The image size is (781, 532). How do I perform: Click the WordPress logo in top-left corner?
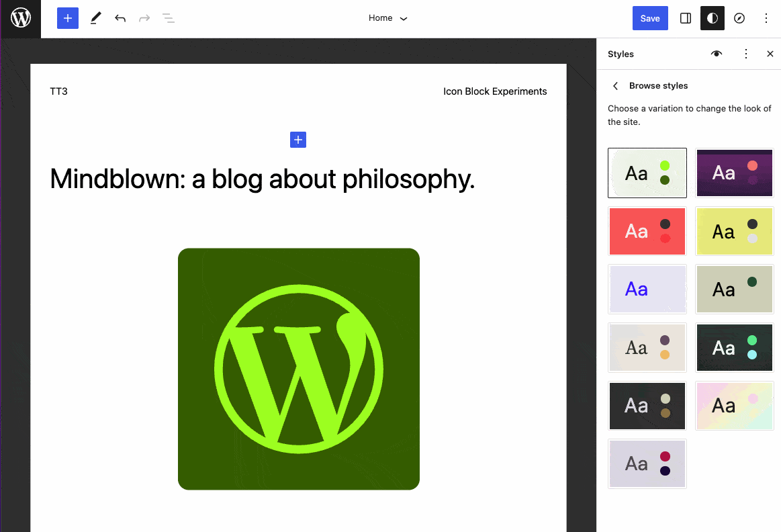(20, 19)
